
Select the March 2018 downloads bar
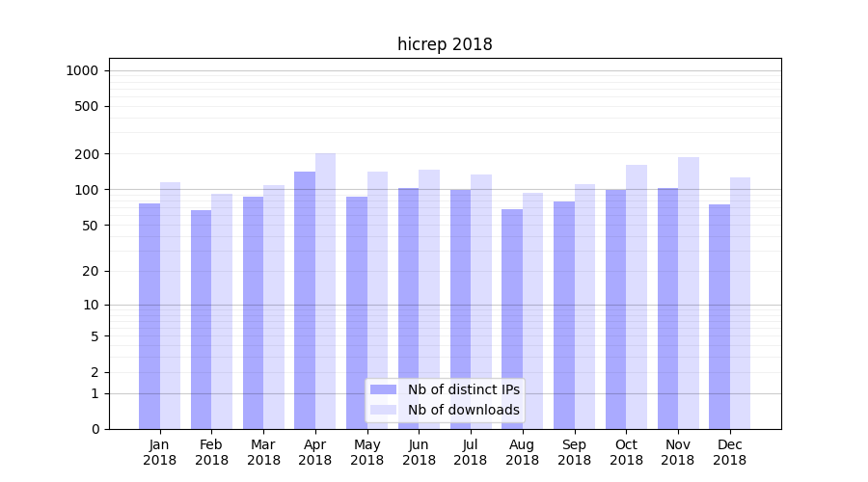tap(274, 307)
